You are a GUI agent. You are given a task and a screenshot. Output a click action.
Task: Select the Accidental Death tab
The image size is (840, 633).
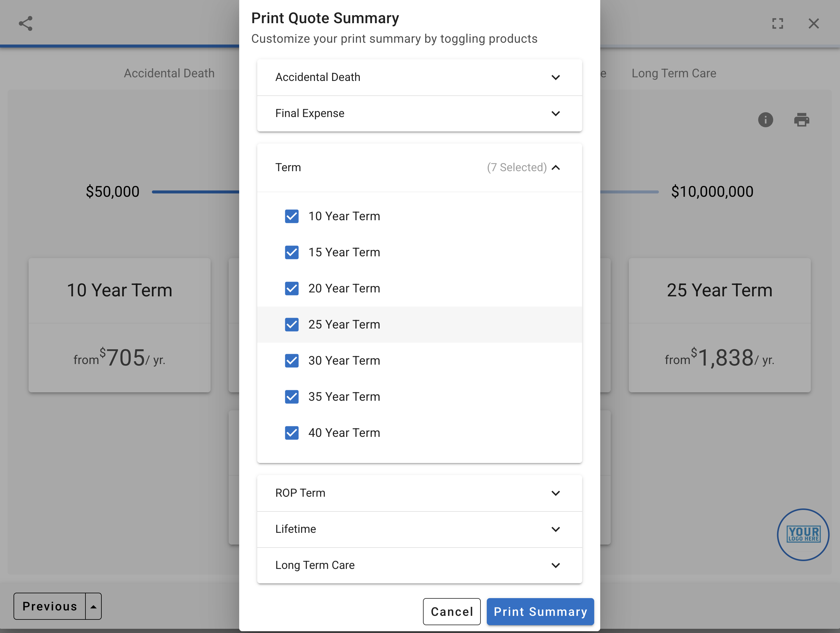coord(169,73)
